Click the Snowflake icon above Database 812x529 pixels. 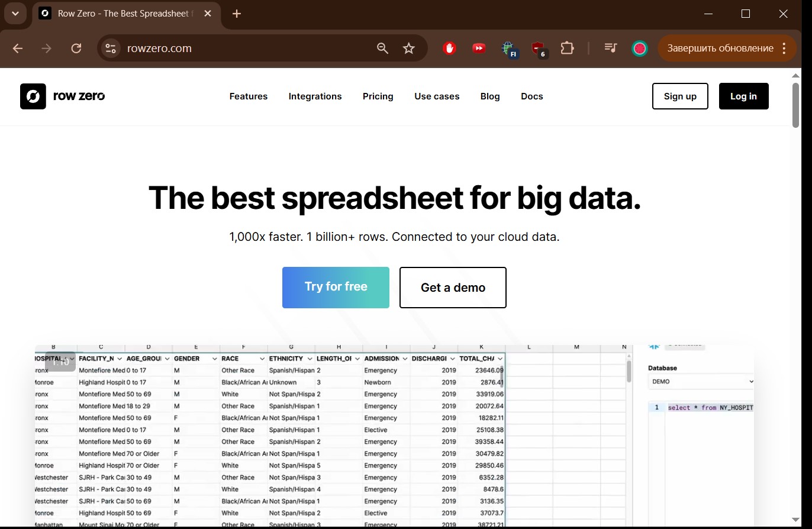tap(654, 346)
